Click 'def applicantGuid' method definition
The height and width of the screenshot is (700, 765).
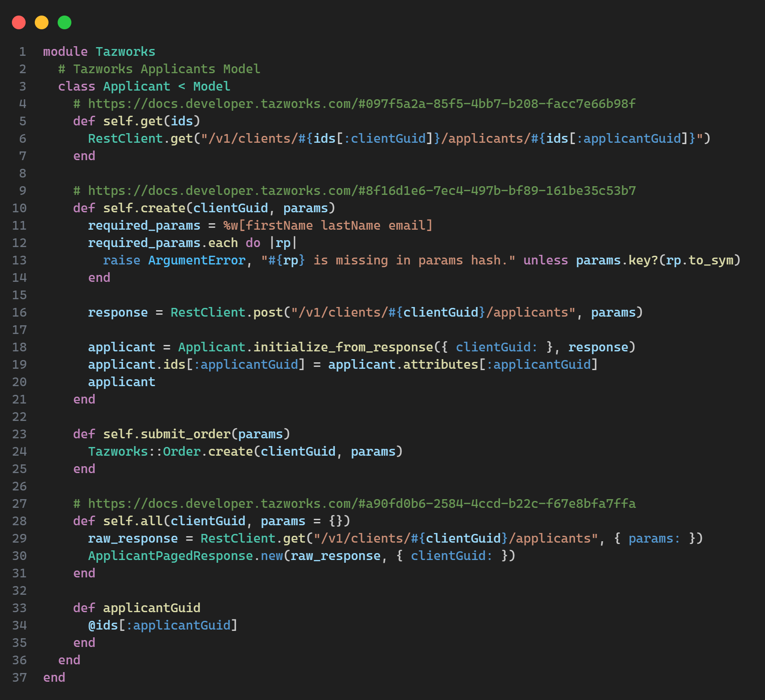(x=137, y=608)
